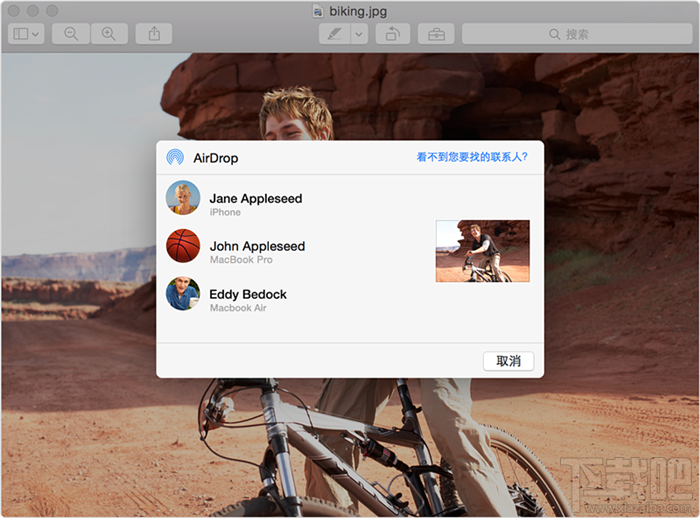Click the biking photo preview thumbnail
Image resolution: width=700 pixels, height=518 pixels.
[x=483, y=251]
